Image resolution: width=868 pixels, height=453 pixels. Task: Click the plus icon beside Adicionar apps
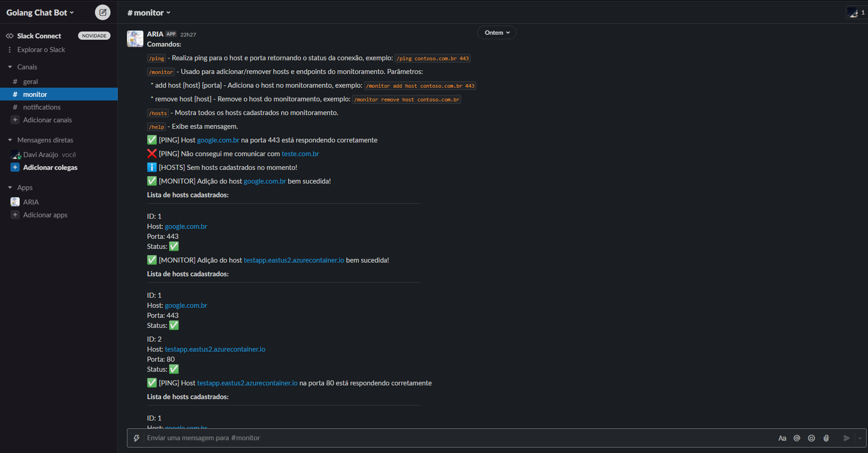click(x=15, y=215)
